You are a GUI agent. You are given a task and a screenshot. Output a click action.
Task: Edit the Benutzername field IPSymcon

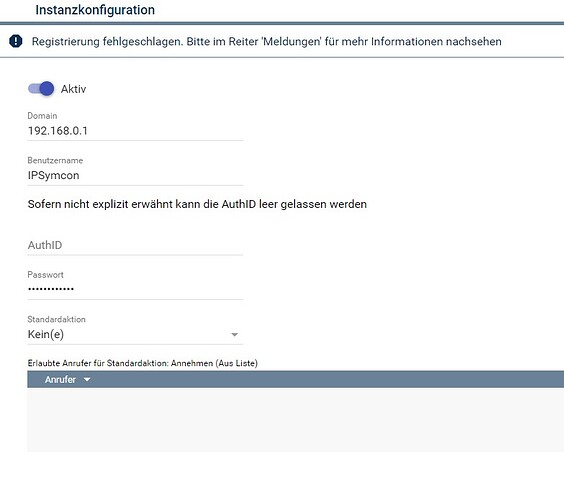(135, 175)
